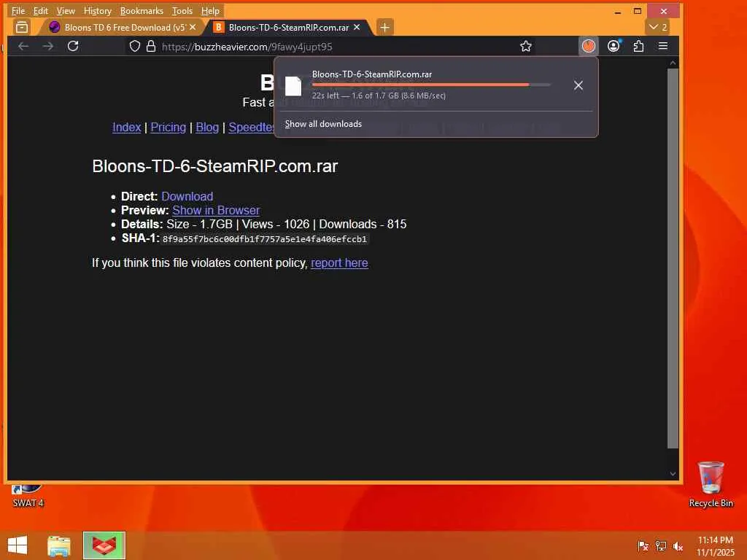Bookmark this page with star icon
747x560 pixels.
tap(525, 46)
